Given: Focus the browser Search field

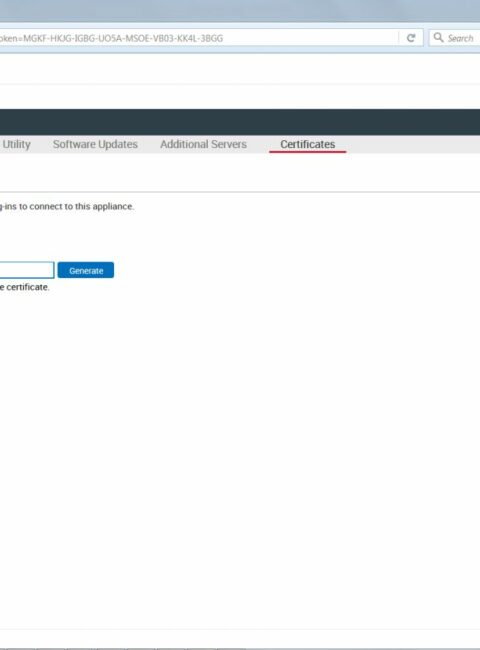Looking at the screenshot, I should [455, 38].
